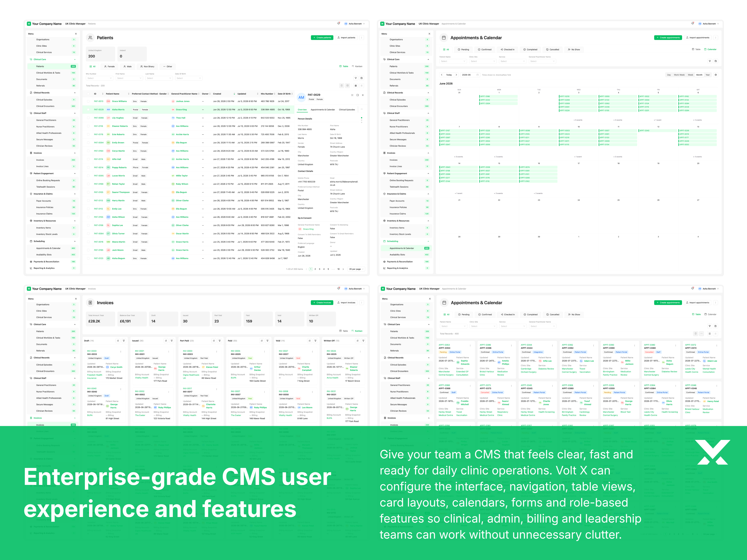Open patient link Grace Williams
This screenshot has height=560, width=747.
coord(120,101)
